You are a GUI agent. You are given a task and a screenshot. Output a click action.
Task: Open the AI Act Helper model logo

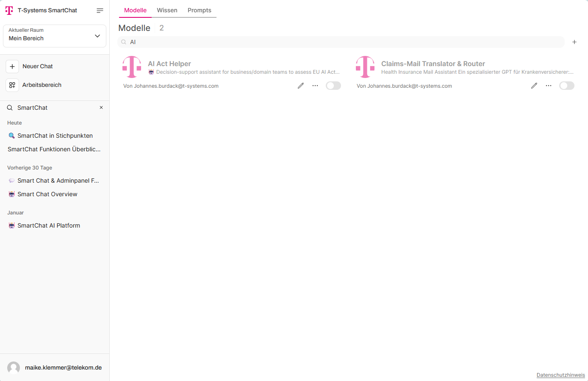pos(132,67)
